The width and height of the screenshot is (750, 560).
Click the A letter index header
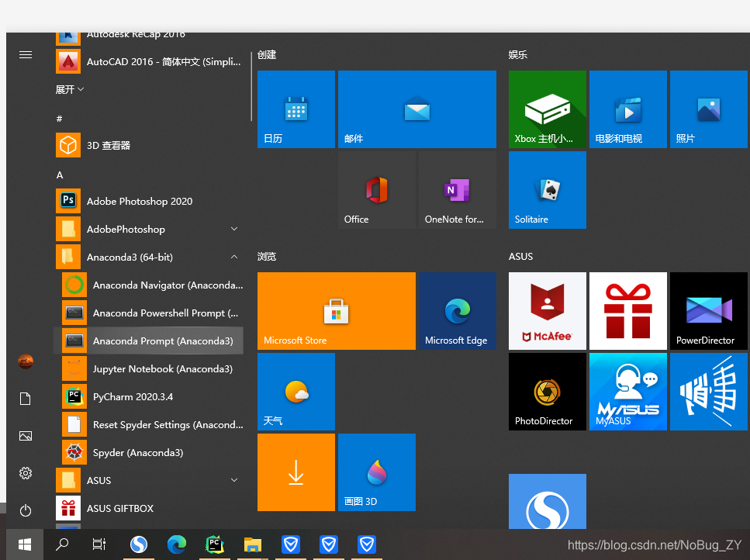click(x=60, y=175)
